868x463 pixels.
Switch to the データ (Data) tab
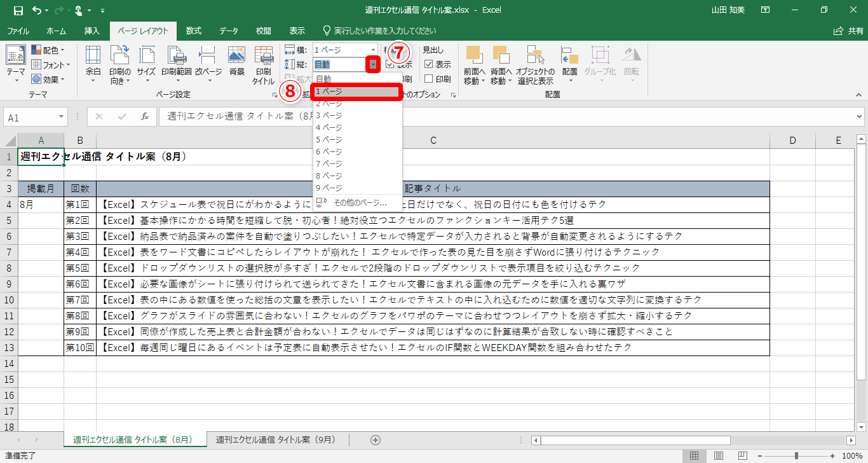(x=229, y=31)
